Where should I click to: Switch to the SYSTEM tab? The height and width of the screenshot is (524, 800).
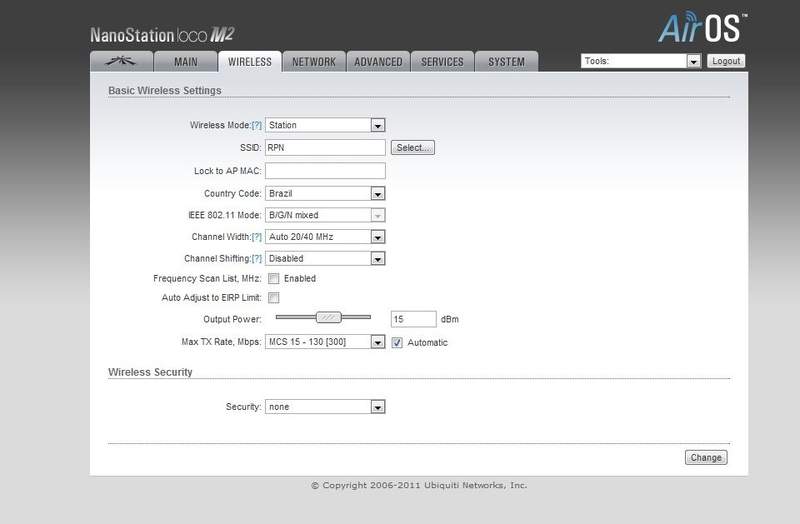point(506,61)
